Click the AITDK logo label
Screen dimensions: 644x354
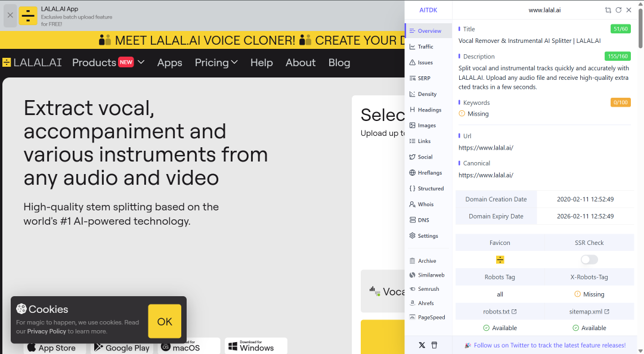[428, 10]
